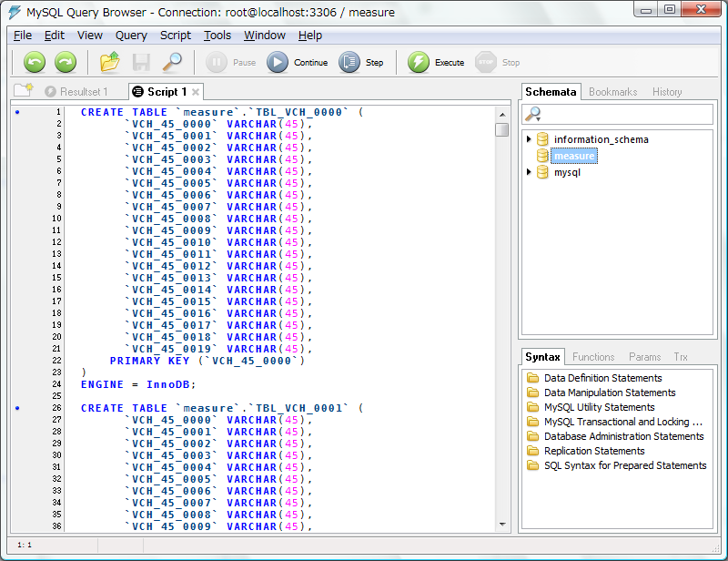Image resolution: width=728 pixels, height=561 pixels.
Task: Select the measure schema
Action: click(x=574, y=156)
